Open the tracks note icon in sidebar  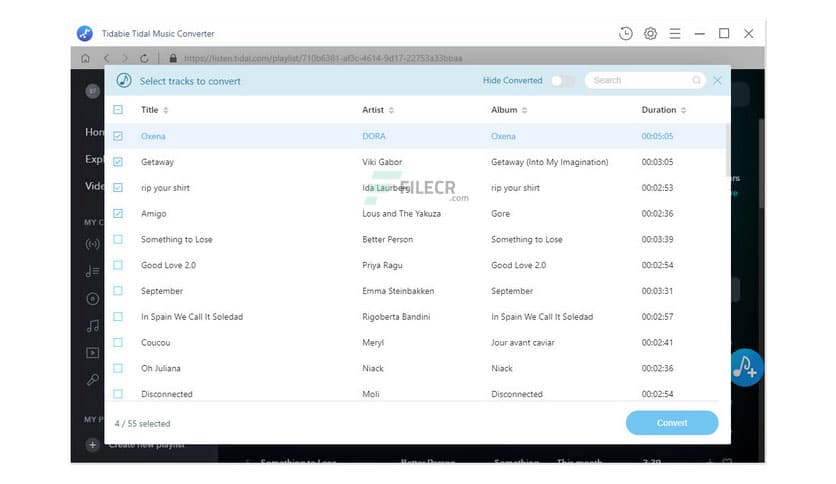(x=92, y=326)
